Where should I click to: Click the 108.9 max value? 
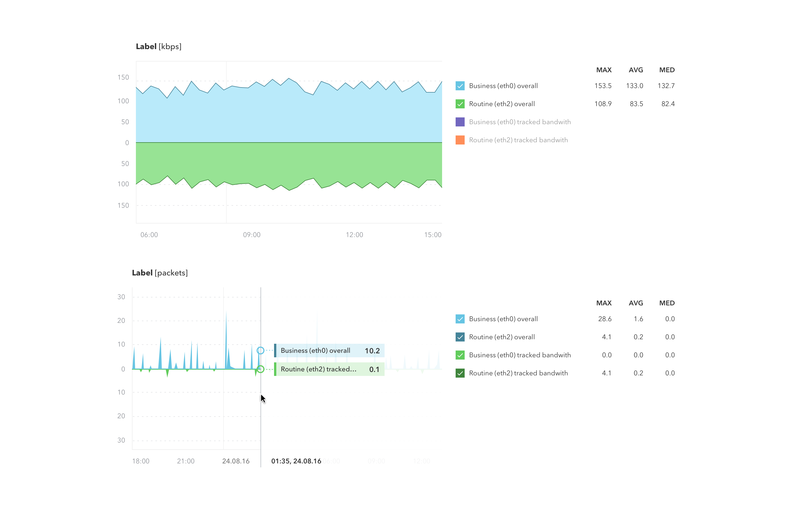tap(603, 104)
